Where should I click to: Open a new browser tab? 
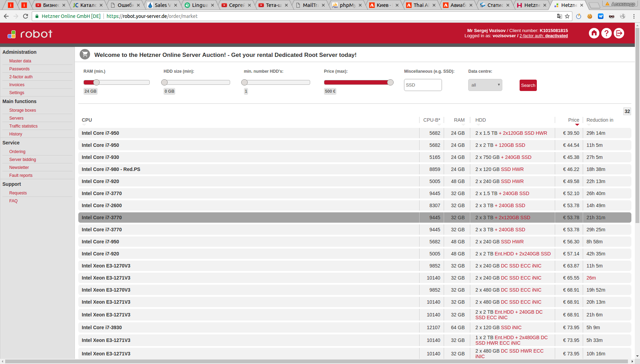[594, 5]
